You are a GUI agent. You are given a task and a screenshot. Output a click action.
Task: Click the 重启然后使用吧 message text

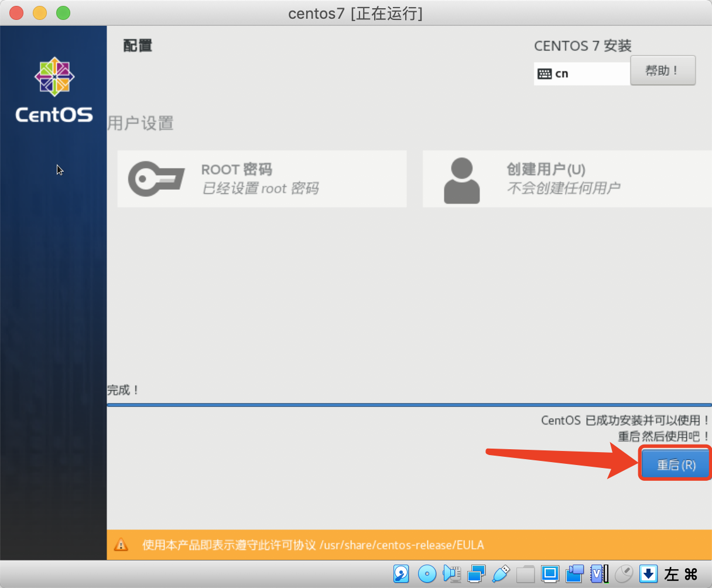pyautogui.click(x=664, y=436)
